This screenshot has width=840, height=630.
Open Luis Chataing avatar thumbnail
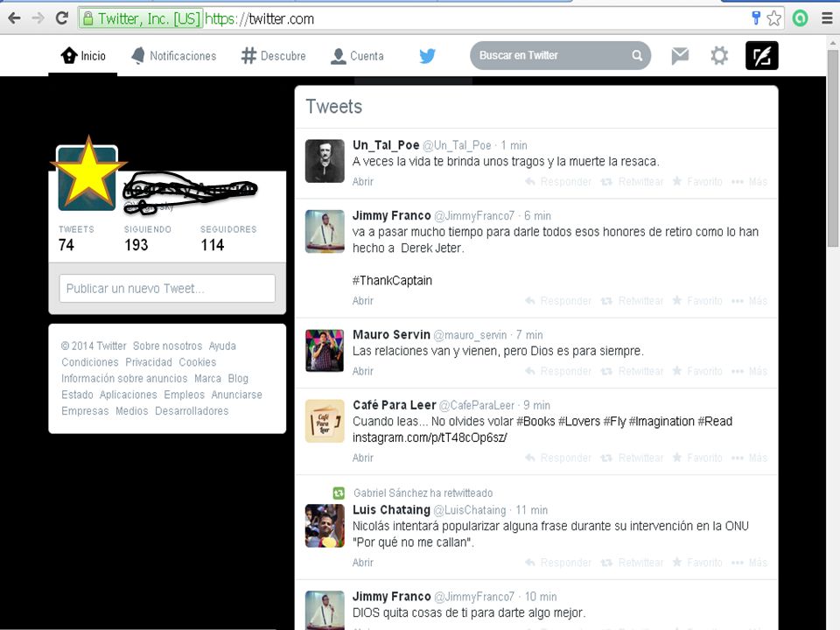click(x=325, y=526)
